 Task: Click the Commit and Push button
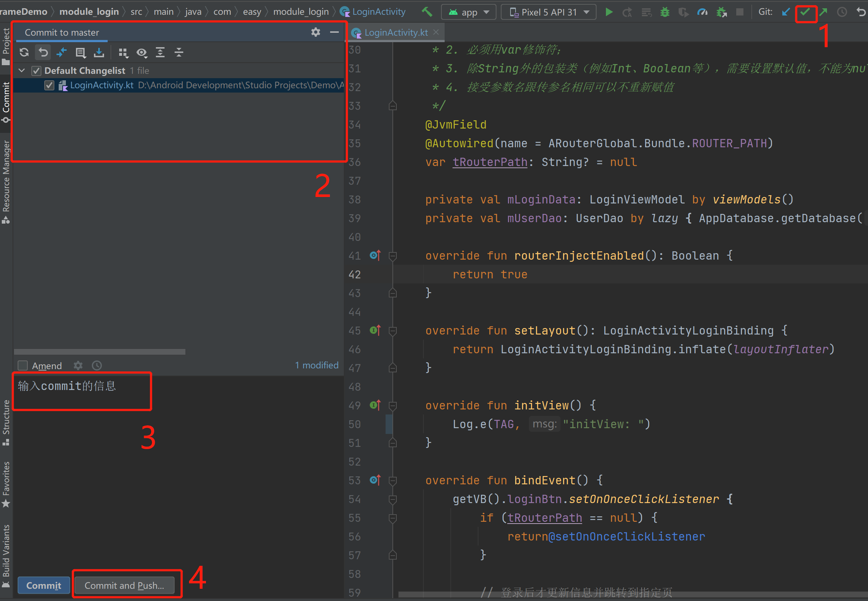tap(125, 585)
